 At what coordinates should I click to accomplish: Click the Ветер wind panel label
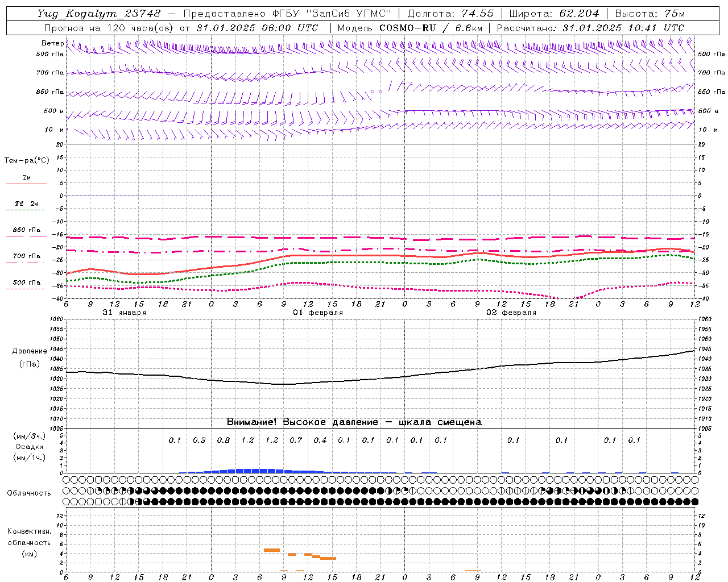click(x=53, y=43)
